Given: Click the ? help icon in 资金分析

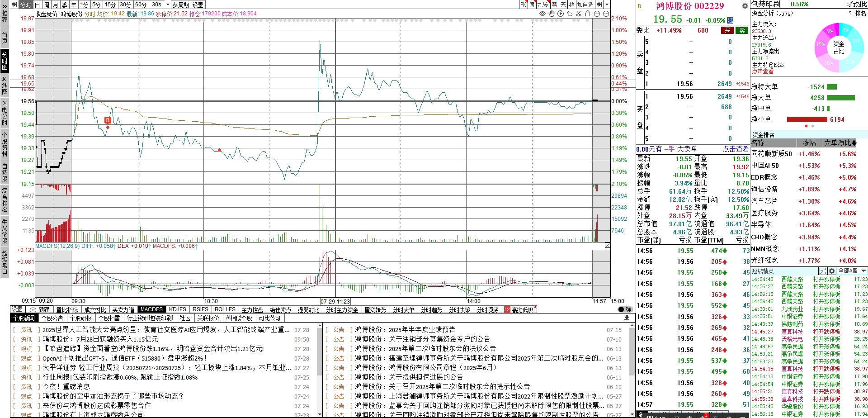Looking at the screenshot, I should (850, 13).
